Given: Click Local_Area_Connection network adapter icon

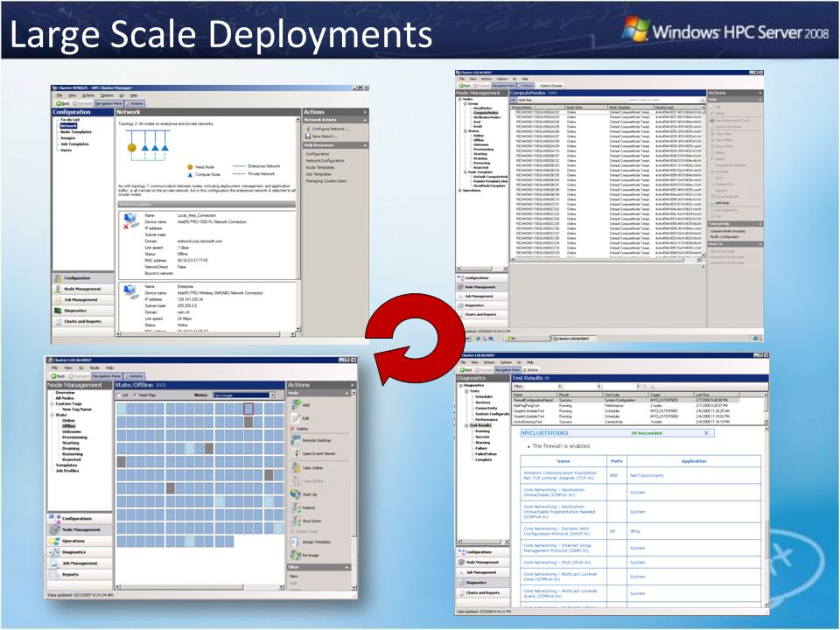Looking at the screenshot, I should [130, 220].
